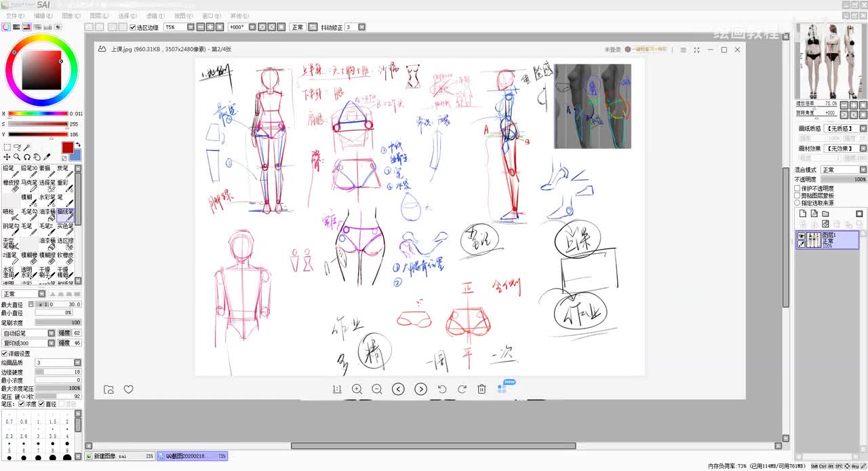Zoom in with the viewer magnifier plus icon

[x=357, y=389]
